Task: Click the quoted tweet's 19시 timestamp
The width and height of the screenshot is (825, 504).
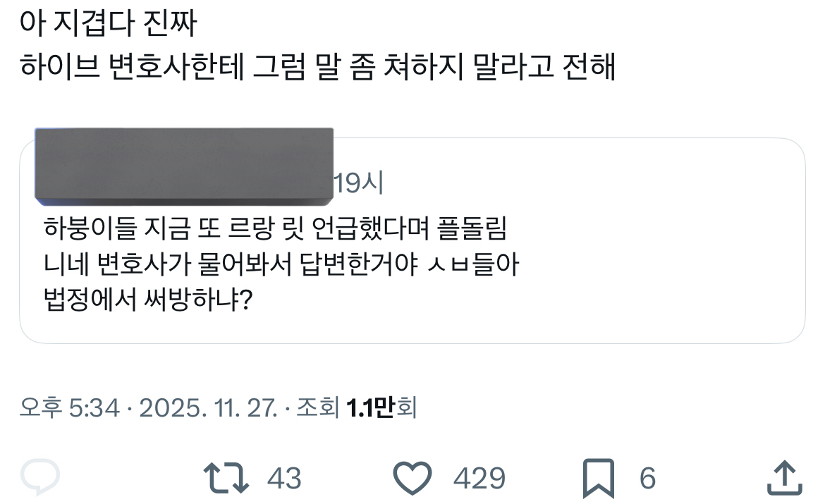Action: click(357, 183)
